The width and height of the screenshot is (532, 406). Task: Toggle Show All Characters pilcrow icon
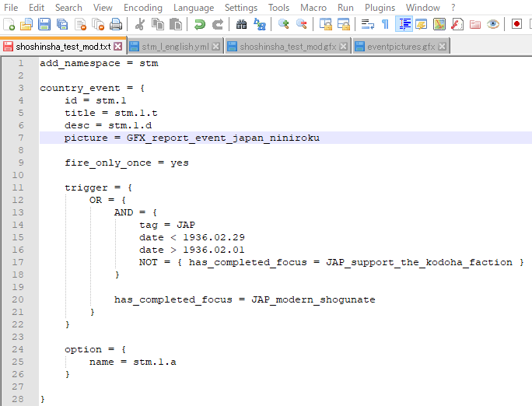click(x=386, y=24)
